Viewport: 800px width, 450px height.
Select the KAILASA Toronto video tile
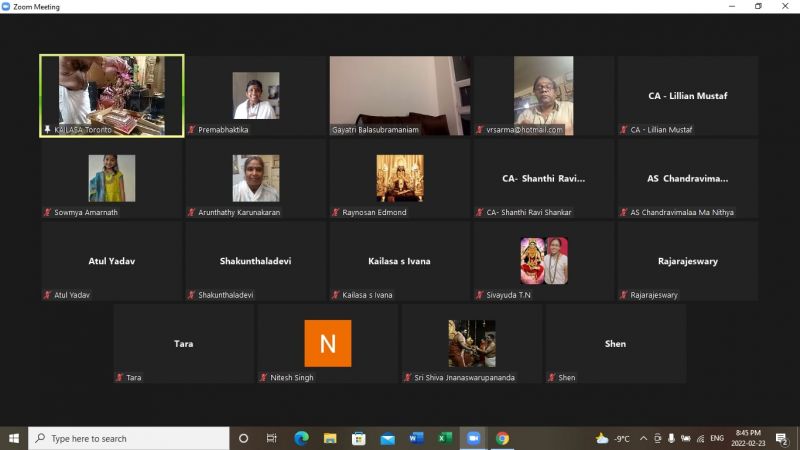pyautogui.click(x=112, y=96)
